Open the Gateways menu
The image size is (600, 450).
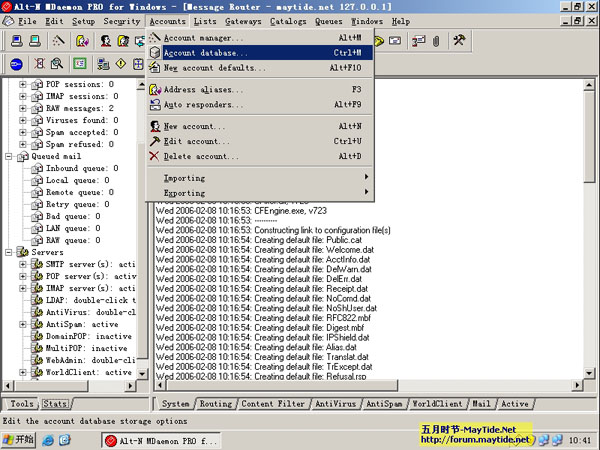[x=243, y=21]
